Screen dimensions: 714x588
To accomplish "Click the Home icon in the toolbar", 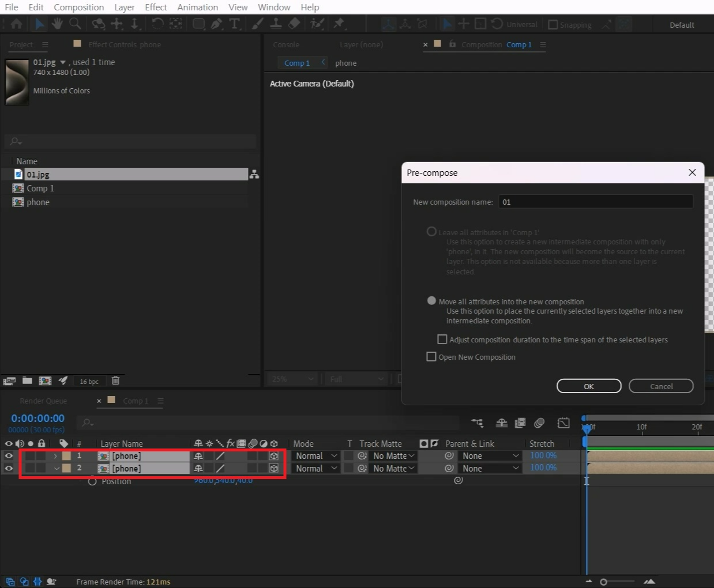I will [17, 24].
